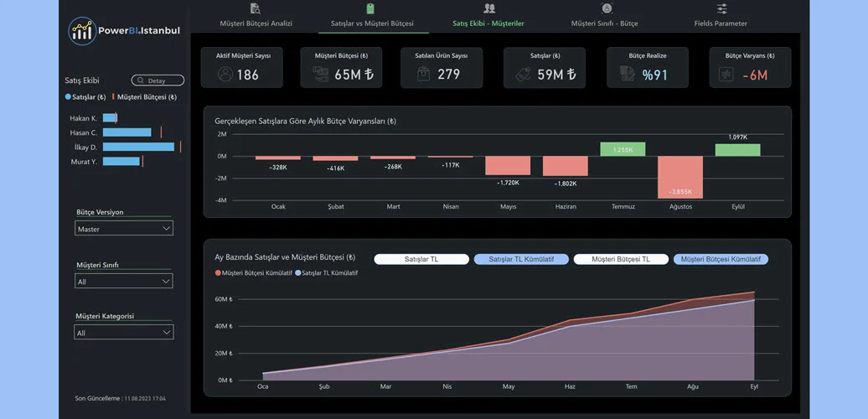Toggle the Satışlar TL series button
The image size is (868, 419).
coord(421,260)
